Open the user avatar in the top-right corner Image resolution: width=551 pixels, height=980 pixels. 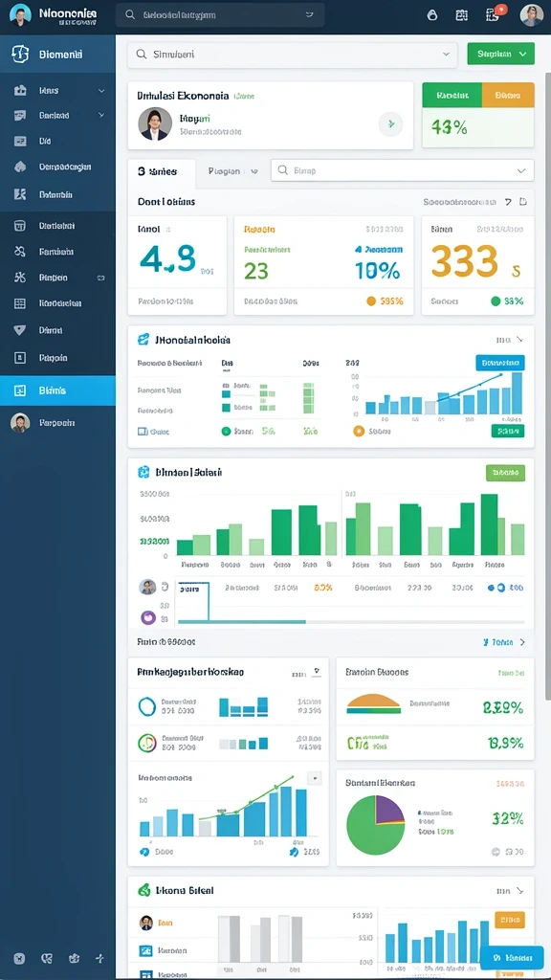tap(532, 15)
